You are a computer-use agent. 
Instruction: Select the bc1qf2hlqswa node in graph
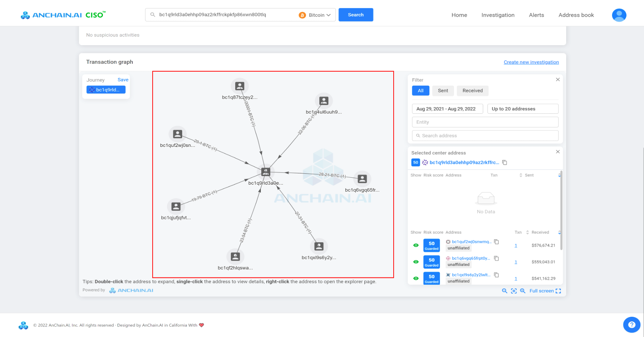pyautogui.click(x=235, y=256)
